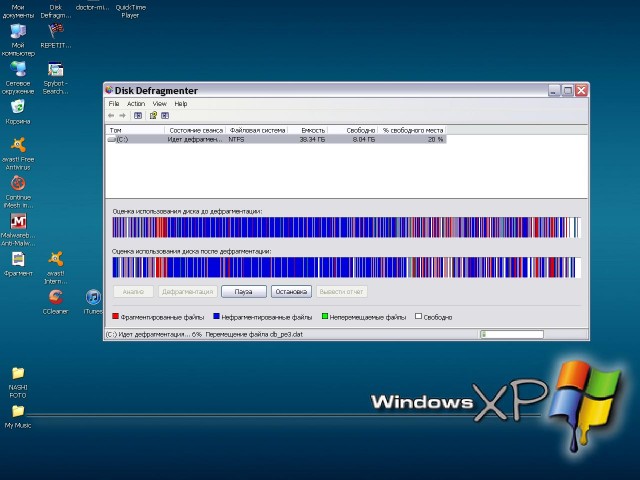This screenshot has width=640, height=480.
Task: Select the Spybot Search desktop icon
Action: 55,70
